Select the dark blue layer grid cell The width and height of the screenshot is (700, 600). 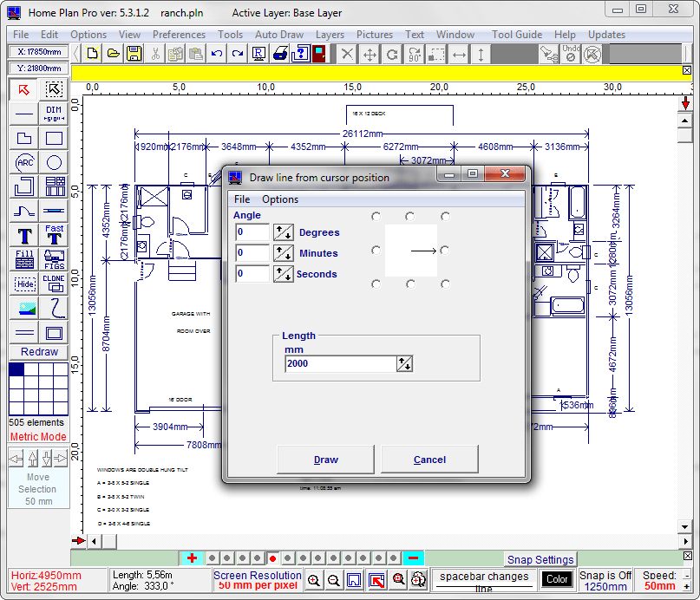16,369
